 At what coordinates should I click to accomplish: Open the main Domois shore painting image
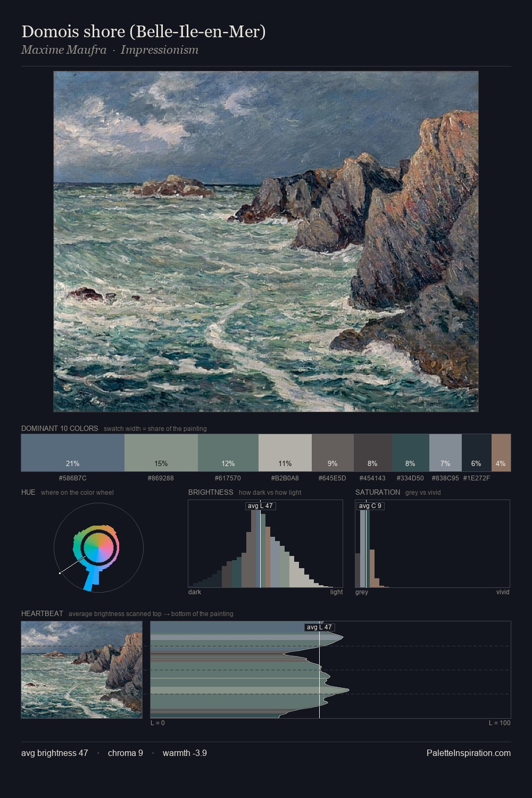tap(266, 242)
